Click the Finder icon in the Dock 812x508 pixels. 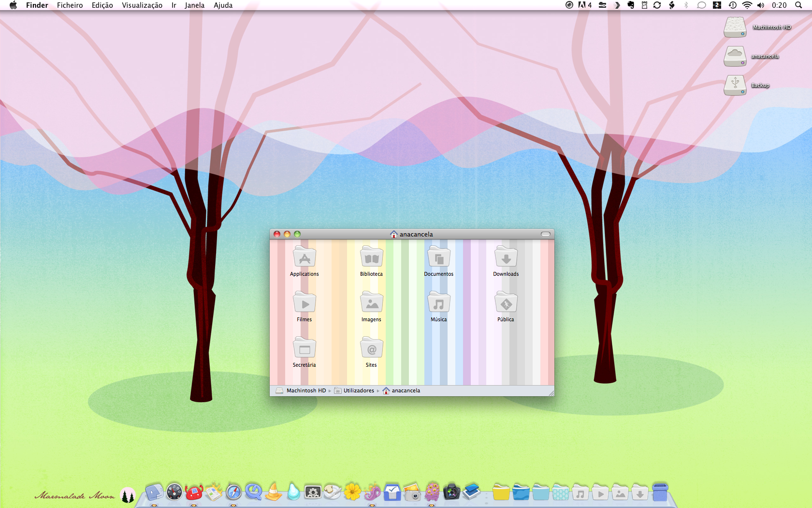[154, 492]
